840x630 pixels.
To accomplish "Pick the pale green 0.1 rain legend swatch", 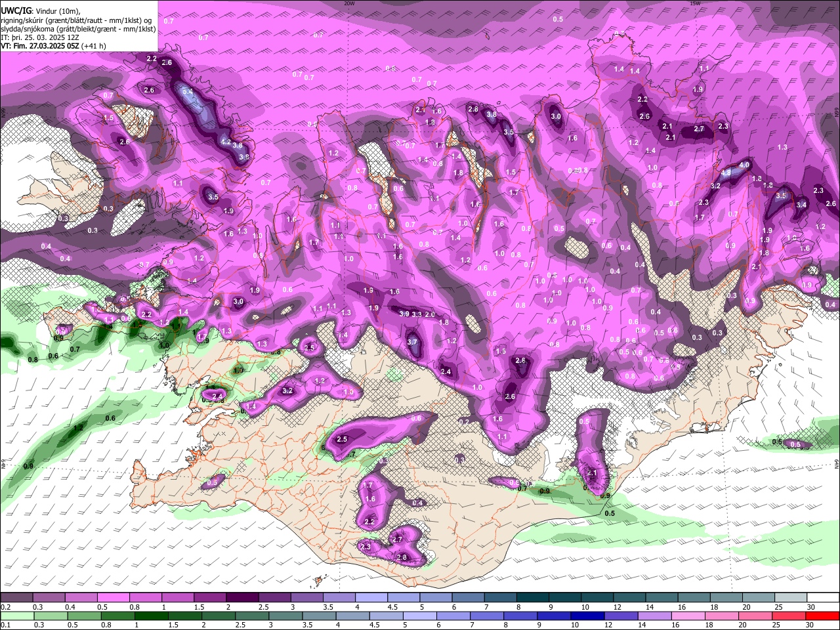I will pos(16,616).
